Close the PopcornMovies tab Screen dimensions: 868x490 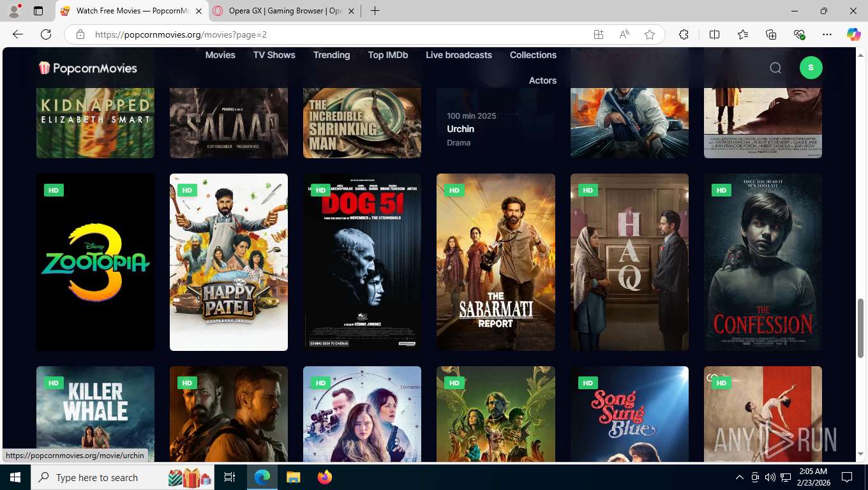coord(198,11)
